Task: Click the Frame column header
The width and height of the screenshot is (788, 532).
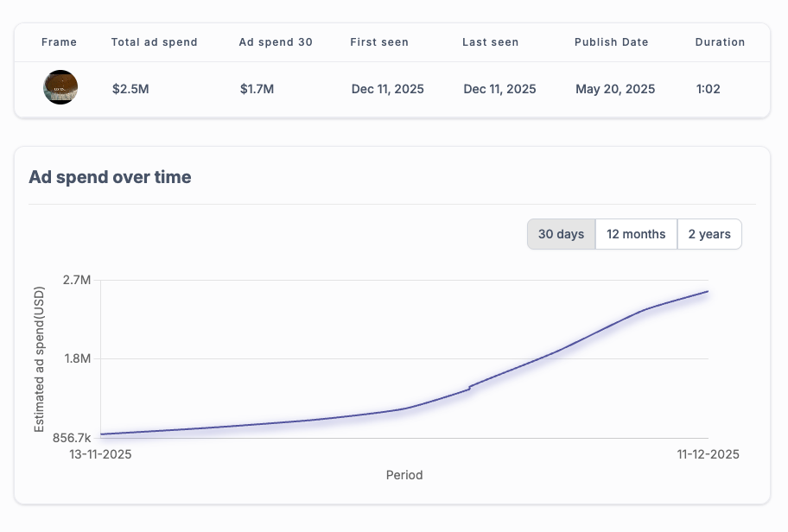Action: point(59,42)
